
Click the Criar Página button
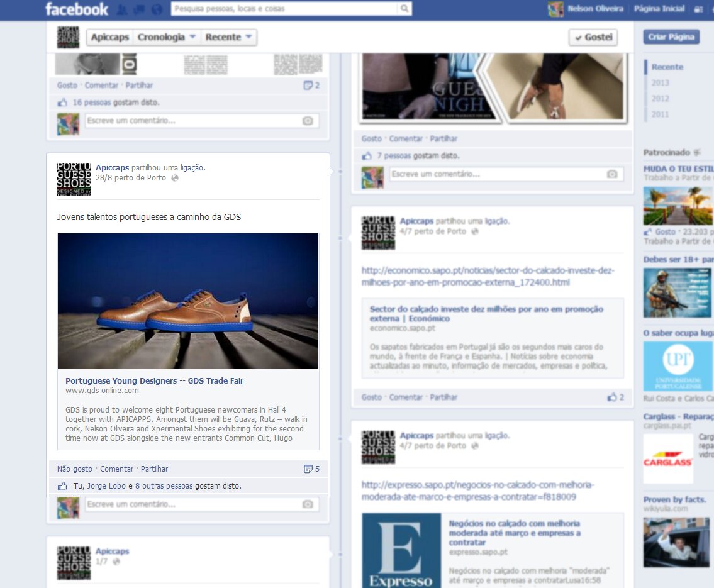(x=671, y=37)
